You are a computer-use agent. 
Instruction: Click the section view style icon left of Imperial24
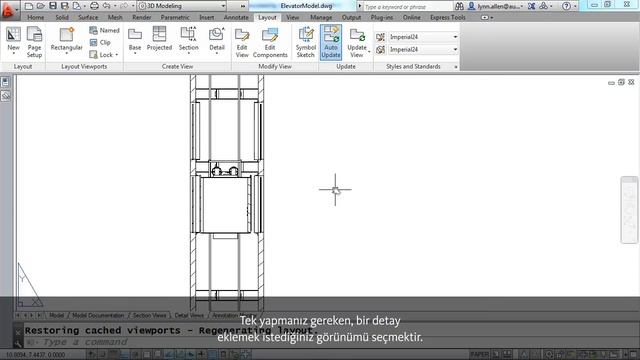[x=380, y=37]
